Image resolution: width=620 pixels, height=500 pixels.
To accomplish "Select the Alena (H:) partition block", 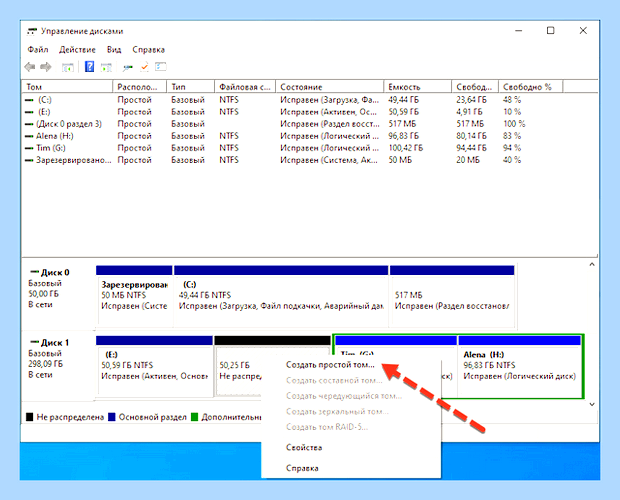I will [x=520, y=366].
